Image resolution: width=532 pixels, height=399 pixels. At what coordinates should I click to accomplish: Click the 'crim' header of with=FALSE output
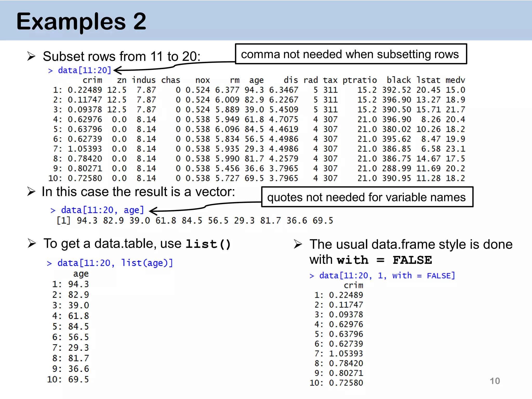354,285
